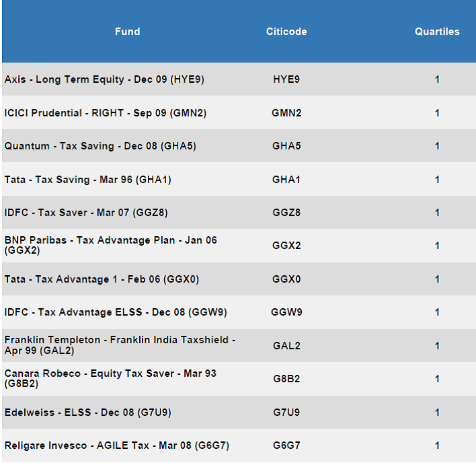Select the G8B2 citicode cell
Image resolution: width=476 pixels, height=463 pixels.
click(x=286, y=378)
